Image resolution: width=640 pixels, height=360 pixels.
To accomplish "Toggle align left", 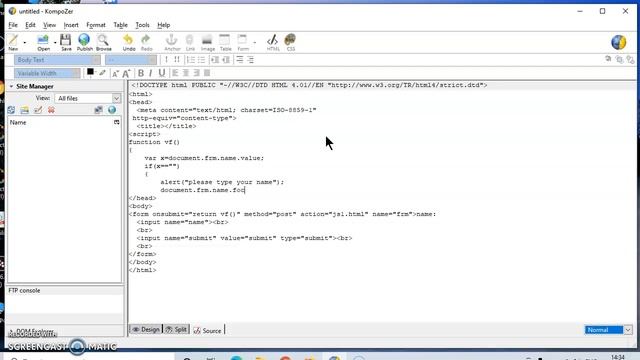I will click(175, 73).
